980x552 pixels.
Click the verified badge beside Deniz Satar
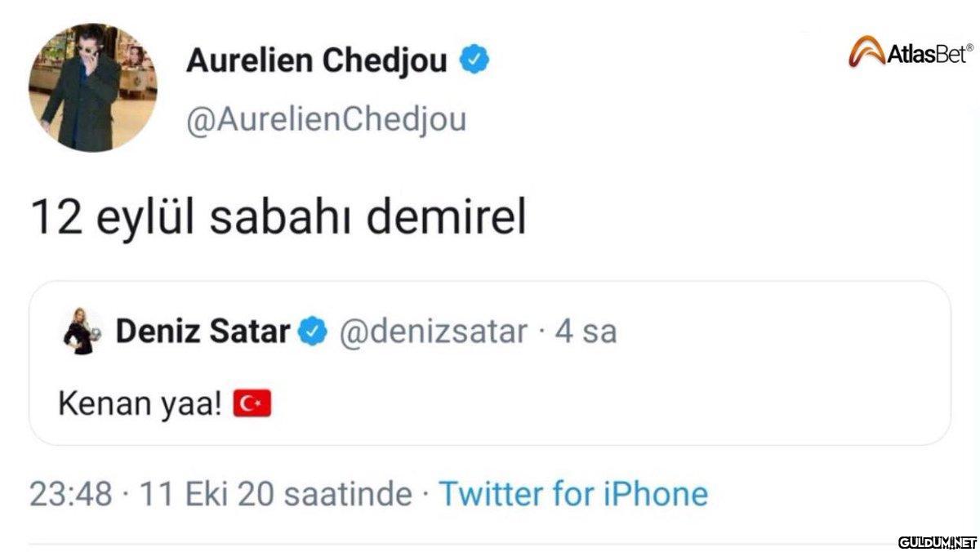pos(312,332)
